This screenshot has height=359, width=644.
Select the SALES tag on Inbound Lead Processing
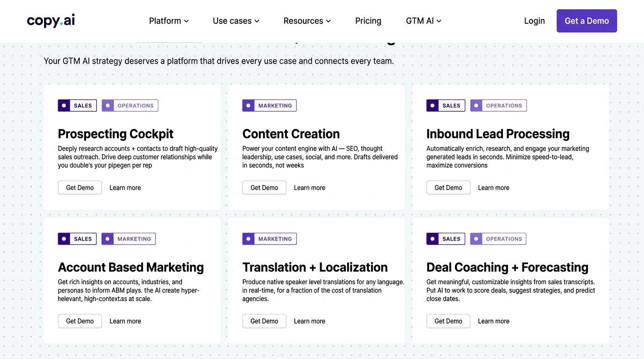pos(446,106)
